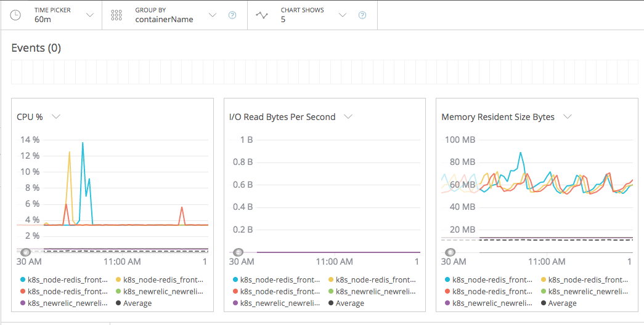Click the Group By grid icon
This screenshot has height=325, width=644.
(116, 15)
